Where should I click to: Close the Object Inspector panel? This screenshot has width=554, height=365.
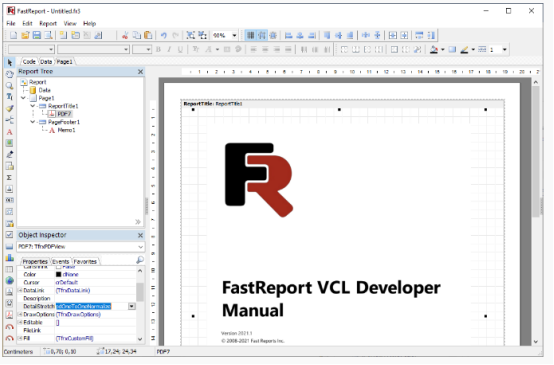click(140, 235)
